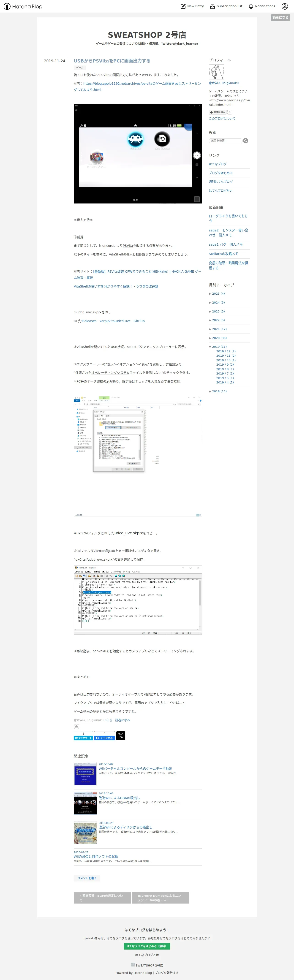Open recent post saga1 バグ 個人メモ
The width and height of the screenshot is (294, 980).
[226, 245]
